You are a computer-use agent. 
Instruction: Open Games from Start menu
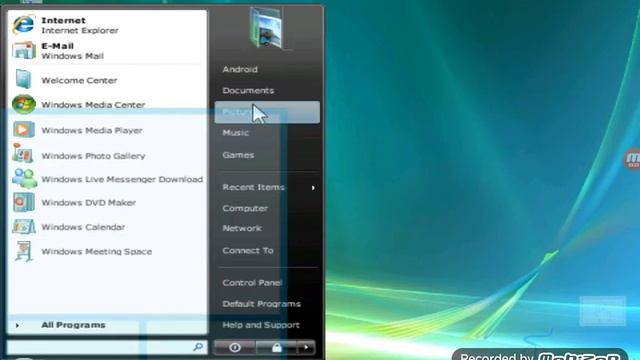[238, 155]
